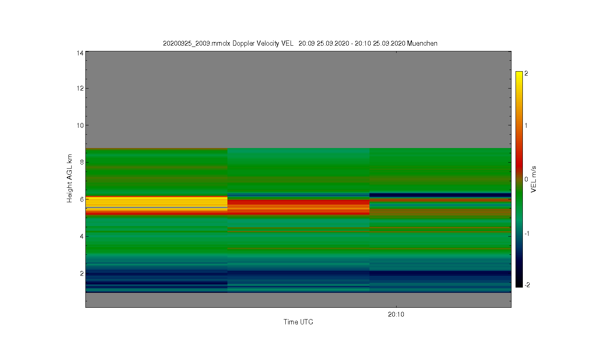The height and width of the screenshot is (364, 607).
Task: Click the height axis label 8
Action: (x=82, y=162)
